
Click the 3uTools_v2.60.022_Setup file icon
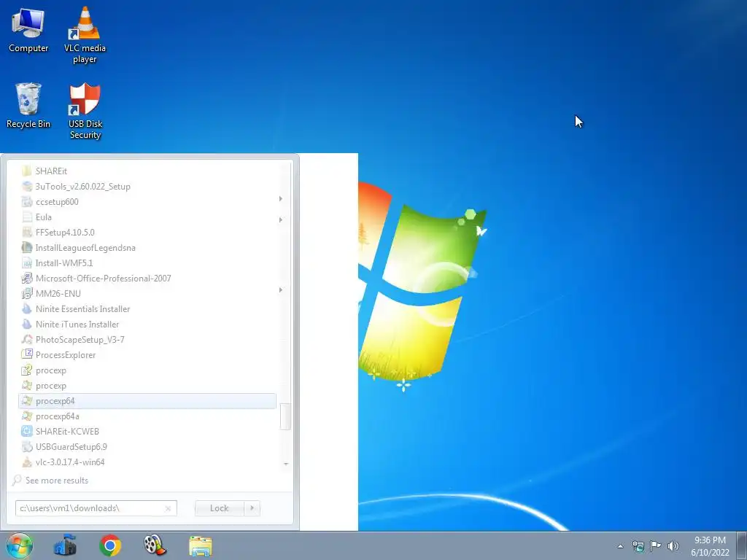point(27,186)
